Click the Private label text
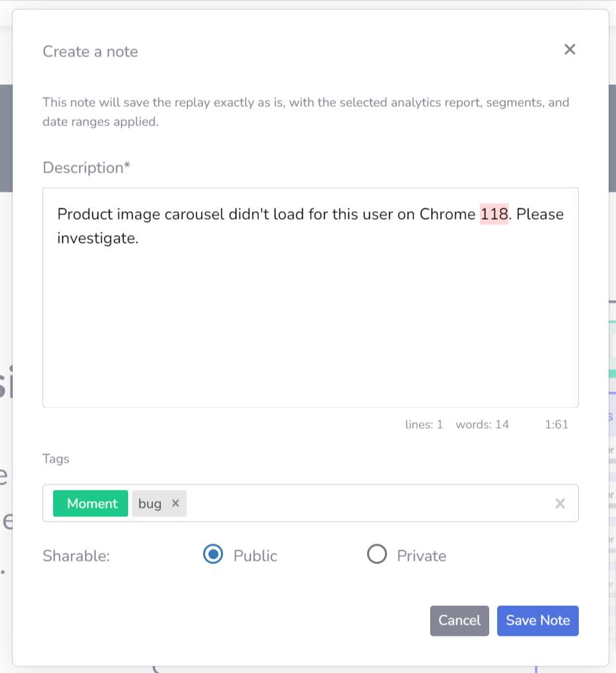This screenshot has height=673, width=616. [422, 556]
